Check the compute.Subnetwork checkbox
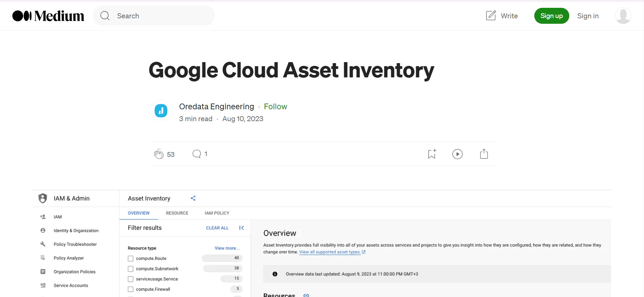 tap(130, 269)
